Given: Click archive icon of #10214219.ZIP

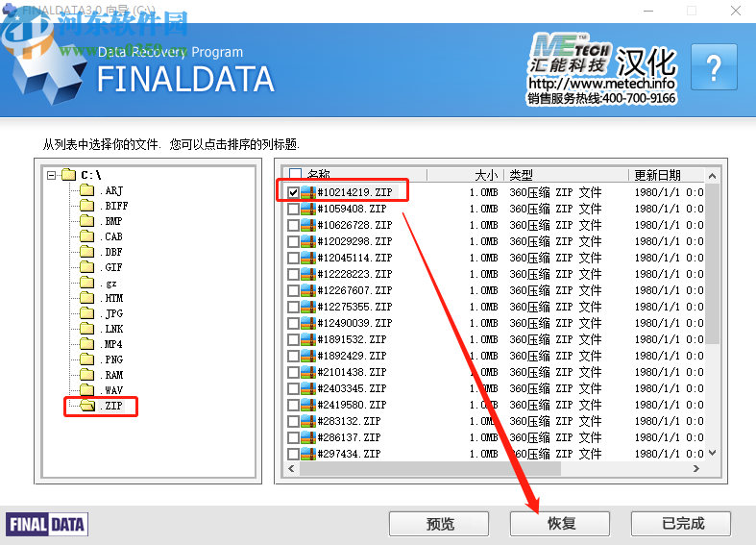Looking at the screenshot, I should point(308,192).
